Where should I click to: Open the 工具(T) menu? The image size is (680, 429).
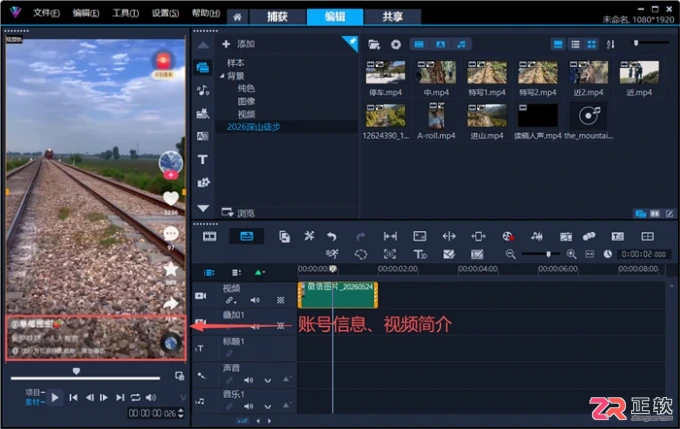[x=126, y=13]
